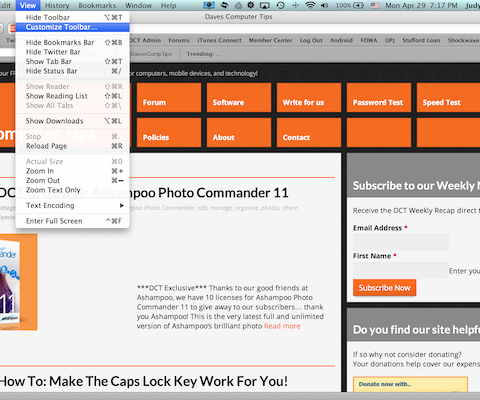Screen dimensions: 480x400
Task: Open the Google Drive menu bar icon
Action: point(238,6)
